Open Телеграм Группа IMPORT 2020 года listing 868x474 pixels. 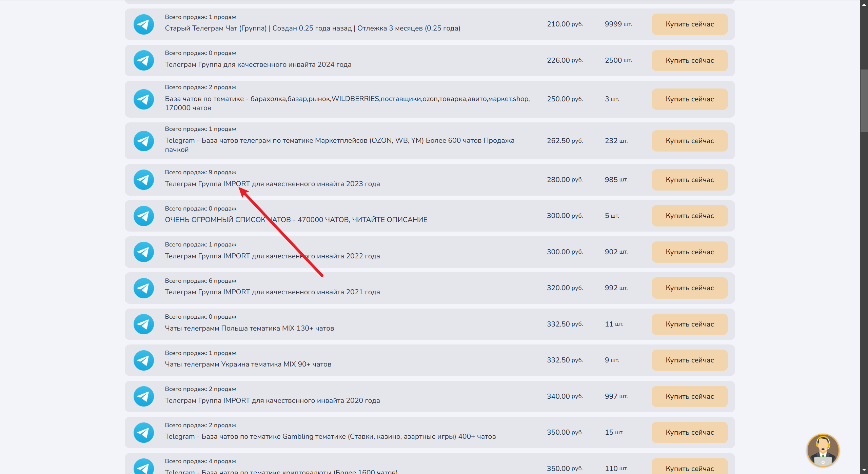click(x=272, y=400)
